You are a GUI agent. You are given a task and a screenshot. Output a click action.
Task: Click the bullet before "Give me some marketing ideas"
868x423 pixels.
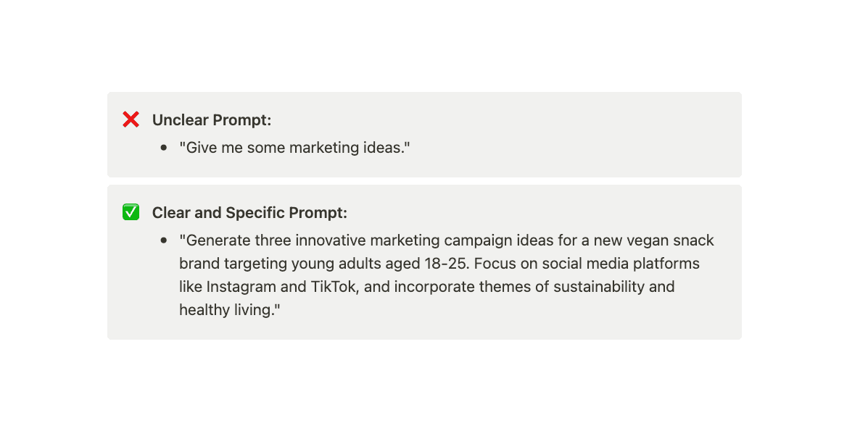coord(164,148)
